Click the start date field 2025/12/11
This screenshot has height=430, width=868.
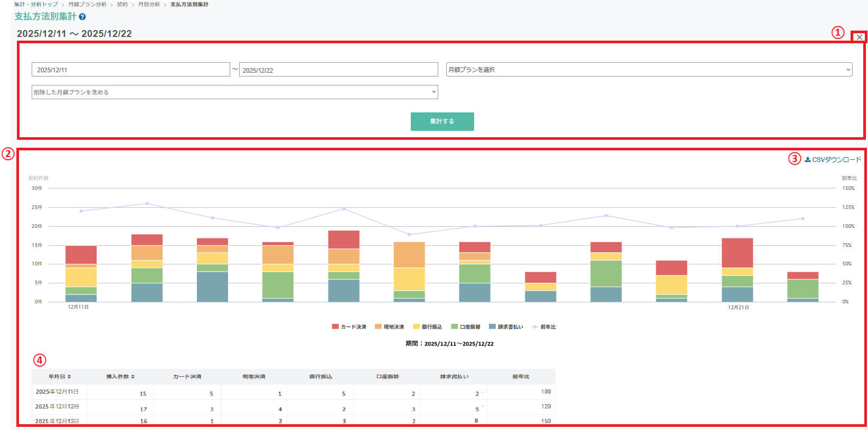point(130,70)
